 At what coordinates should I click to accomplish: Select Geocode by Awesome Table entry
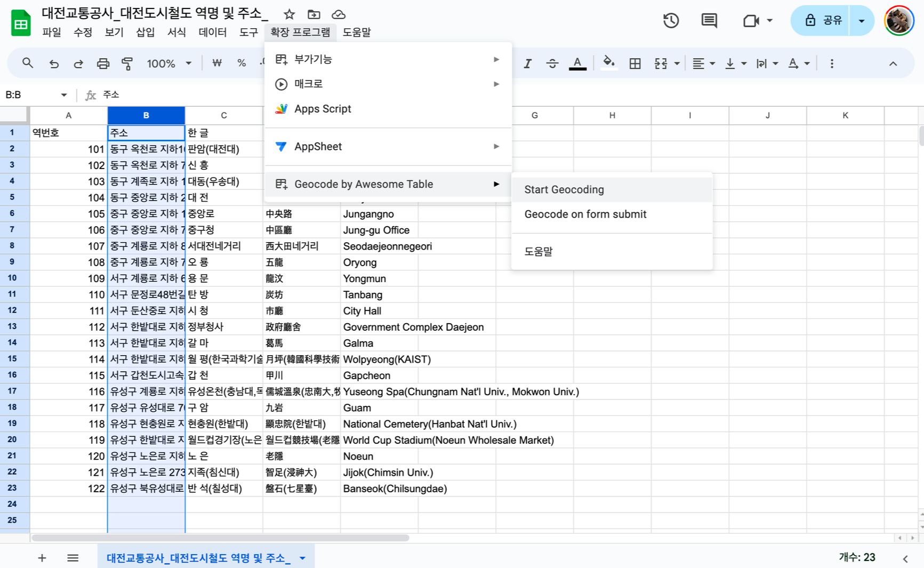click(x=388, y=184)
